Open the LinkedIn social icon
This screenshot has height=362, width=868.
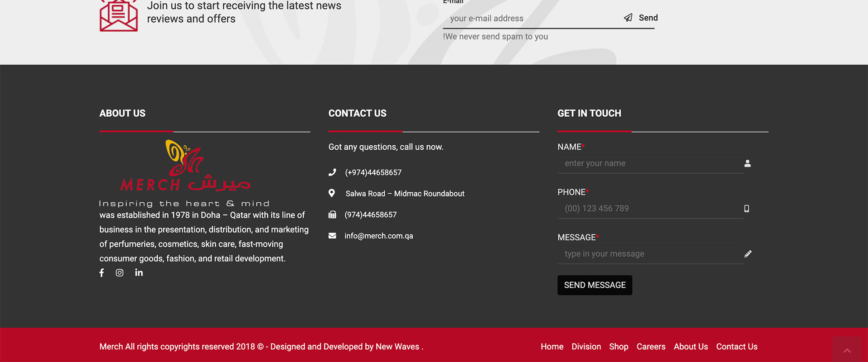[x=139, y=272]
